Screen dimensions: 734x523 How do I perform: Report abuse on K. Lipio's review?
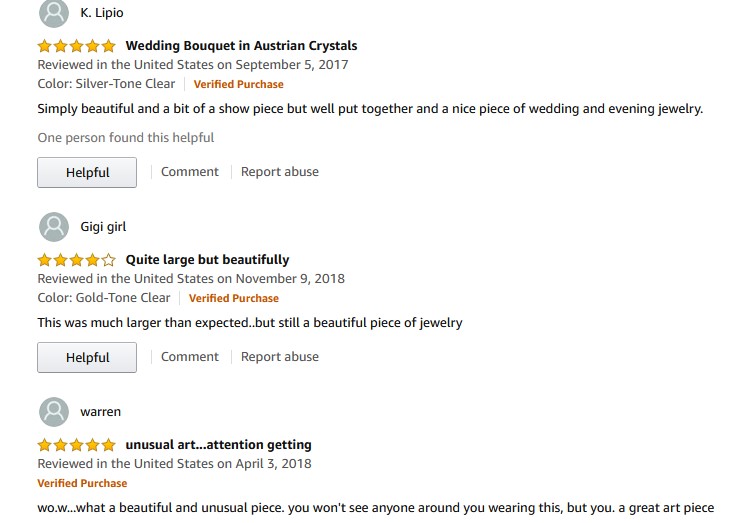pos(280,172)
